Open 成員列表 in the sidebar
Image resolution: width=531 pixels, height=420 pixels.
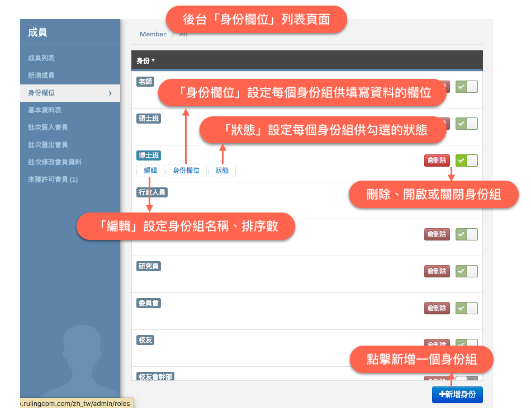[x=41, y=58]
